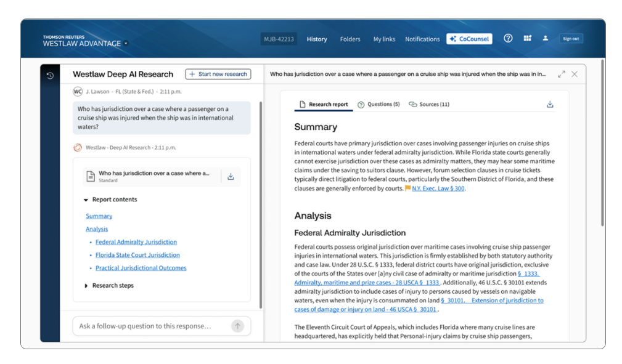Click the help question mark icon

tap(508, 38)
